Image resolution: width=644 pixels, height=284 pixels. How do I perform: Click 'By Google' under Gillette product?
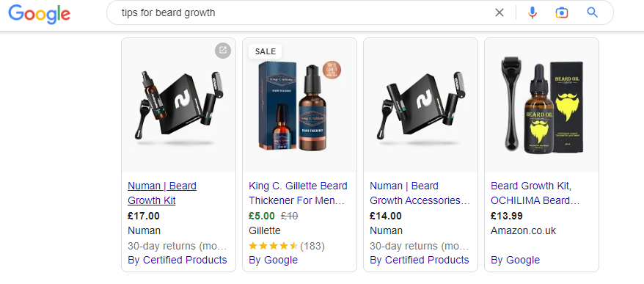click(x=273, y=261)
